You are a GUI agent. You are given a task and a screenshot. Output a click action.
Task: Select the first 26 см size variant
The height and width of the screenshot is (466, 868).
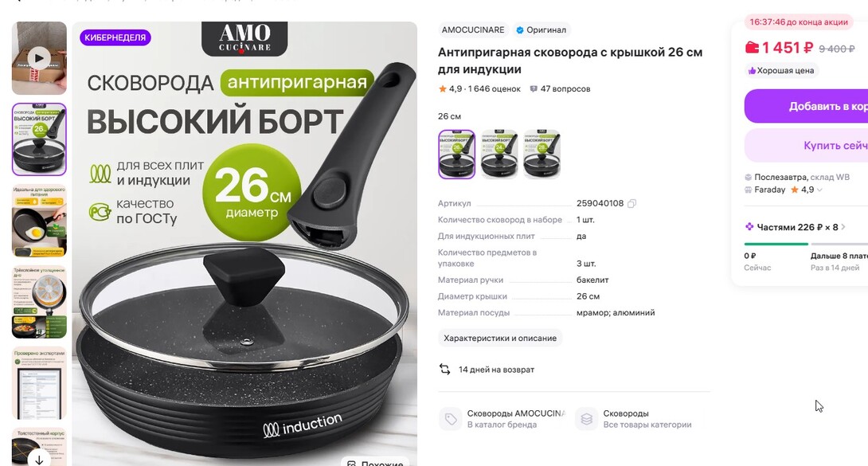pyautogui.click(x=457, y=155)
